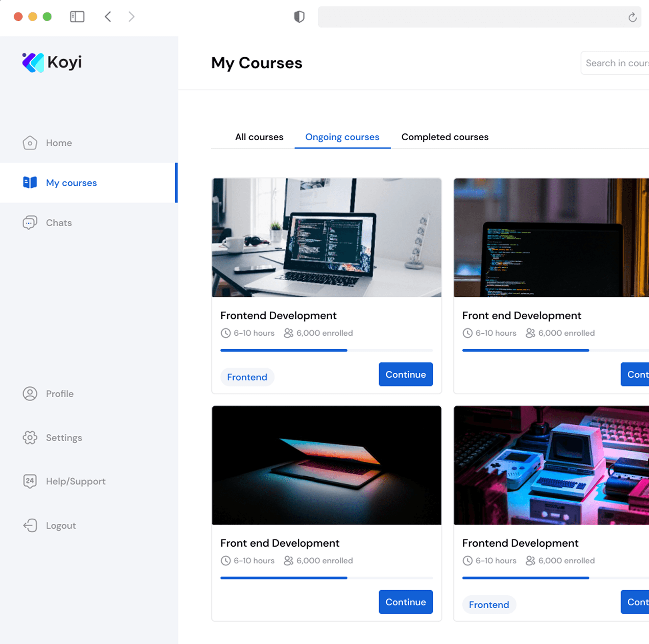This screenshot has height=644, width=649.
Task: Click the Profile icon
Action: 30,393
